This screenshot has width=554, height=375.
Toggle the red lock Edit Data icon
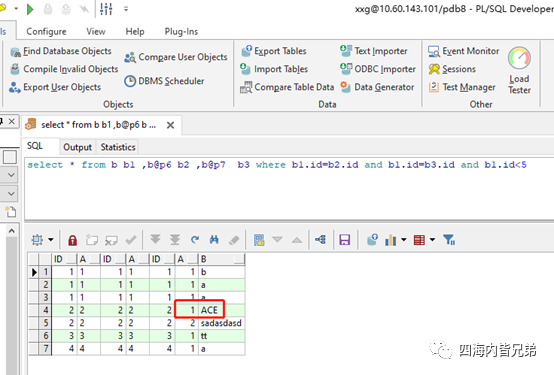(72, 240)
